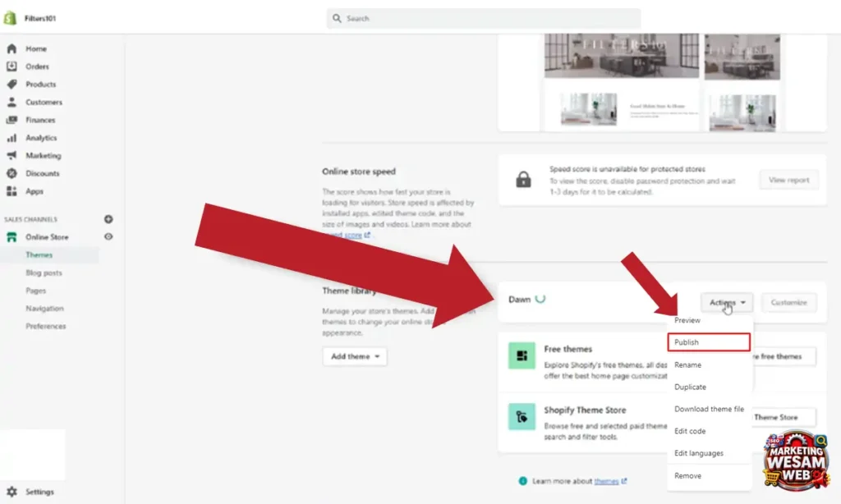The image size is (841, 504).
Task: Open Pages under Online Store
Action: [x=36, y=291]
